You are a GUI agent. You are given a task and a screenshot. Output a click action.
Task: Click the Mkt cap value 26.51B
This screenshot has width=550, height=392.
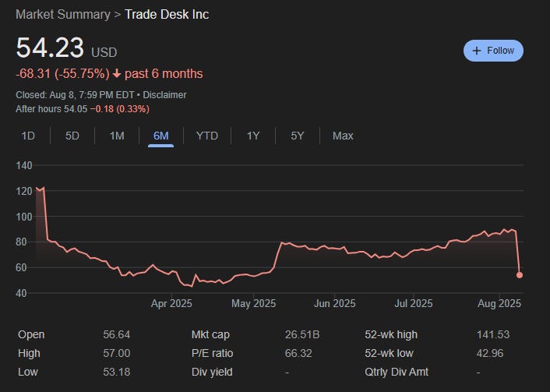[302, 334]
